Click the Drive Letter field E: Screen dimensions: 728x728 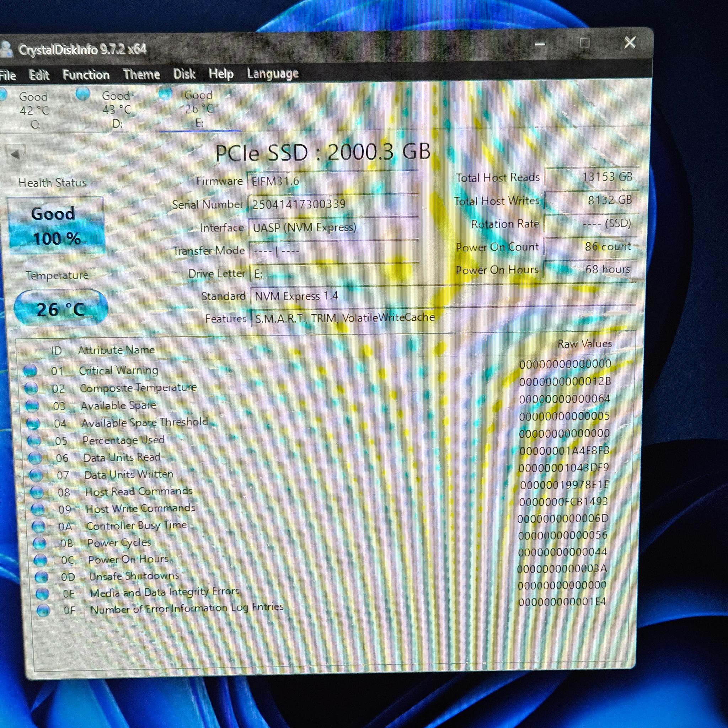point(334,273)
